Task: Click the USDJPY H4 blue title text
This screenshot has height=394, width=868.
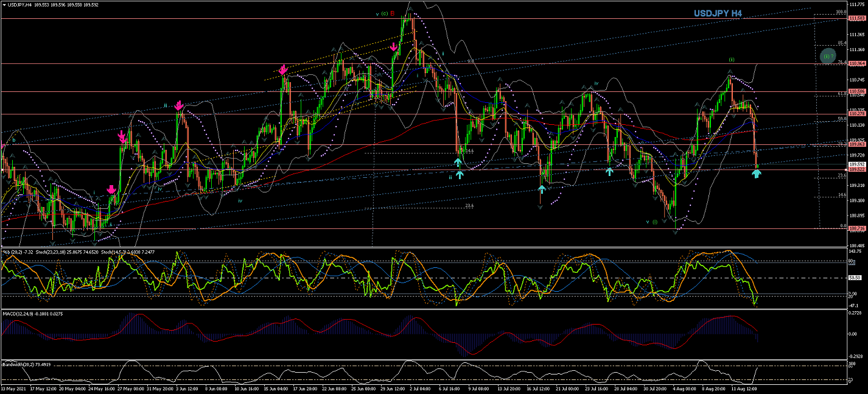Action: point(718,14)
